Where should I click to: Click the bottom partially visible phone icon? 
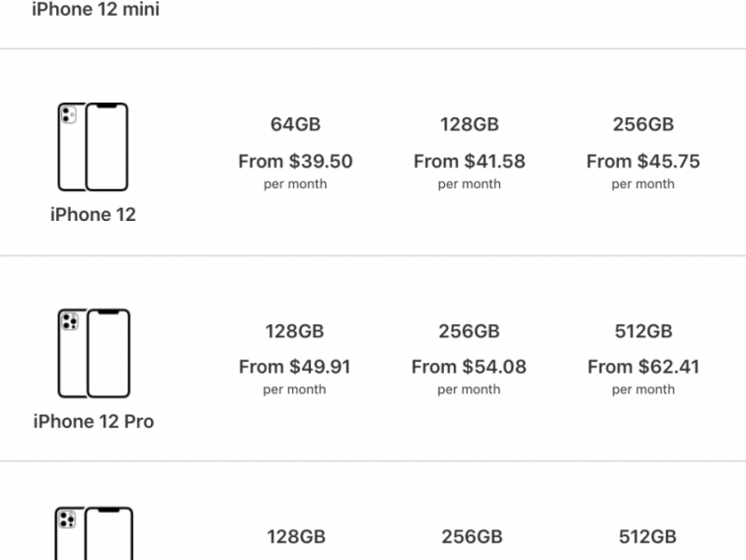[93, 534]
